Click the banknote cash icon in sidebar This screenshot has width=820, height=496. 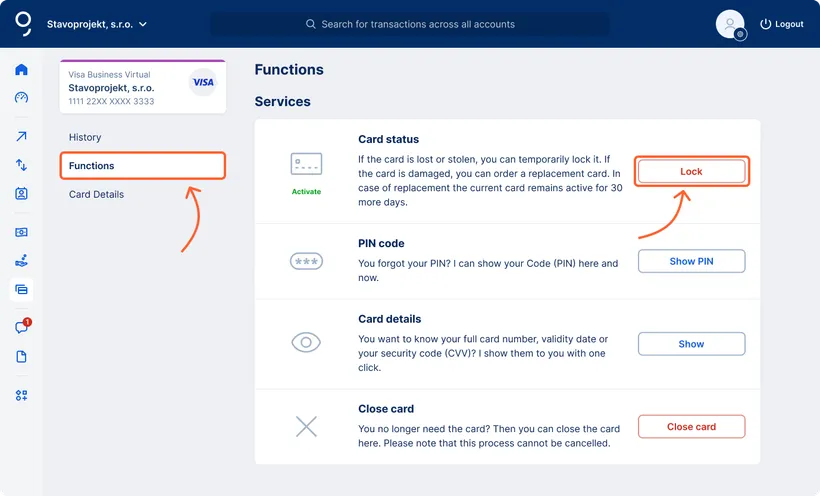tap(21, 232)
